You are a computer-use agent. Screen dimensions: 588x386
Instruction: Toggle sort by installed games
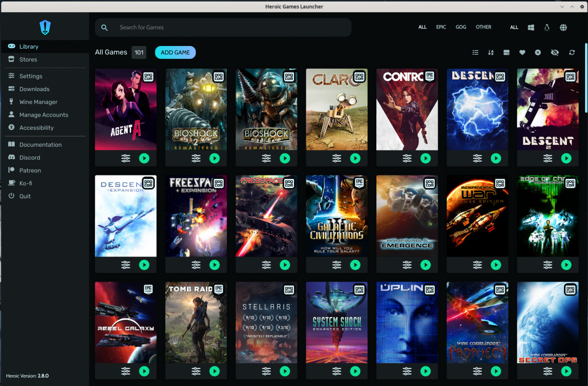pyautogui.click(x=506, y=52)
